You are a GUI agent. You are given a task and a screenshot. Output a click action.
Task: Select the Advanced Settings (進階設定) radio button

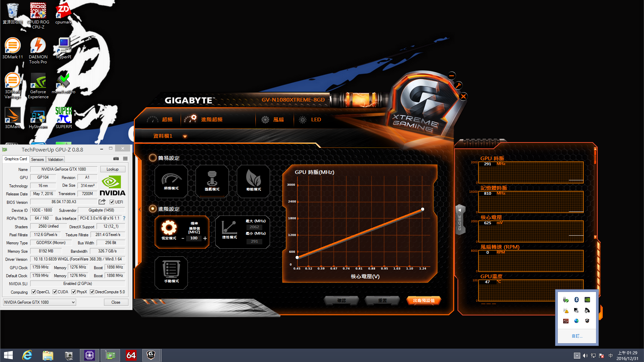[x=153, y=209]
